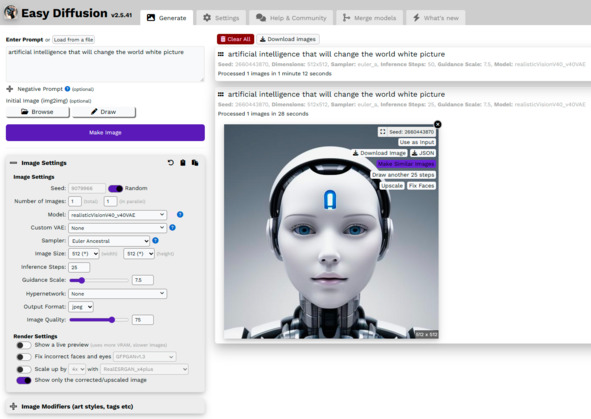
Task: Click the drag handle icon of first task
Action: tap(221, 54)
